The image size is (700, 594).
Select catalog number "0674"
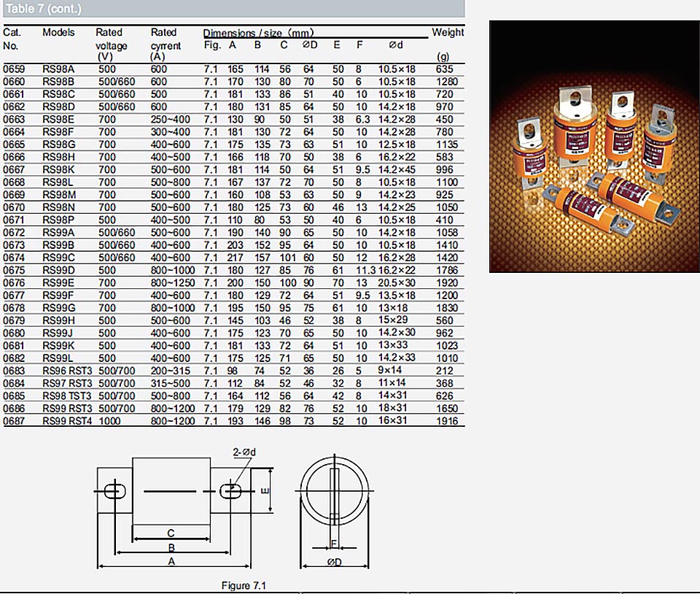coord(14,258)
